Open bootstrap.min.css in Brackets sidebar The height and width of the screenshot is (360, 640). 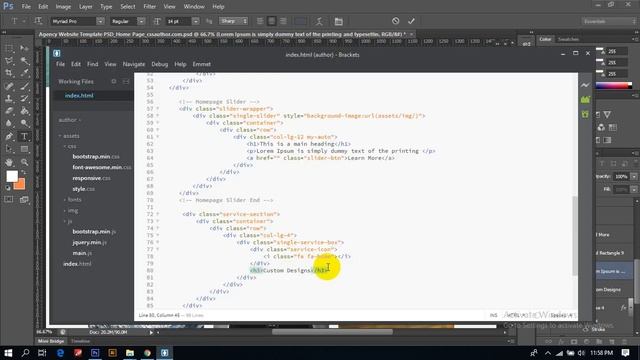[x=96, y=157]
